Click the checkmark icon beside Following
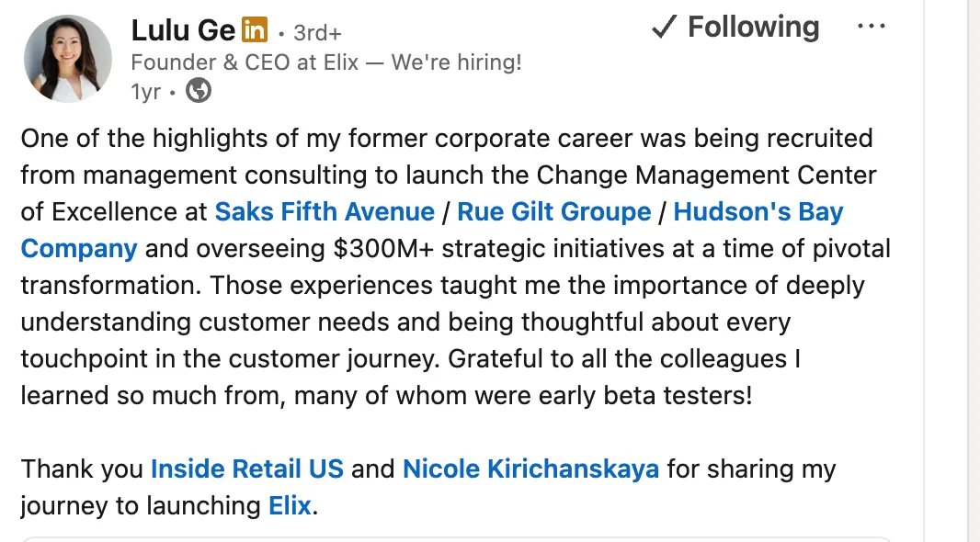The width and height of the screenshot is (980, 542). pyautogui.click(x=664, y=28)
